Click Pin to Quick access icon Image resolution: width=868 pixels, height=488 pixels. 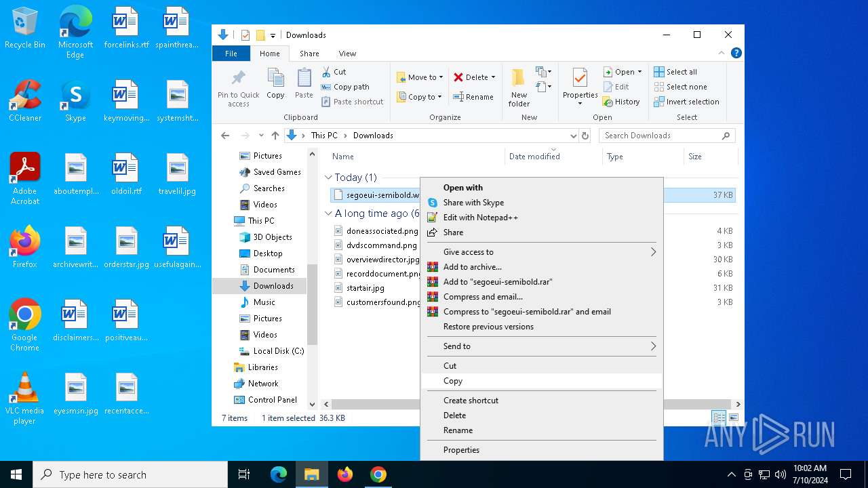click(238, 78)
